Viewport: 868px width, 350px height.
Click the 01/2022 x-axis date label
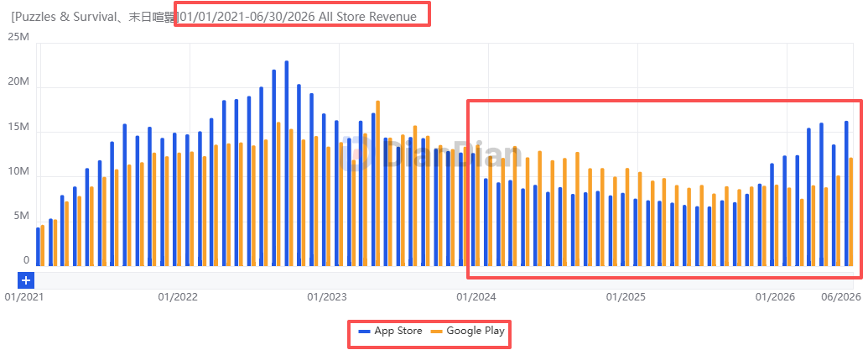pyautogui.click(x=178, y=297)
